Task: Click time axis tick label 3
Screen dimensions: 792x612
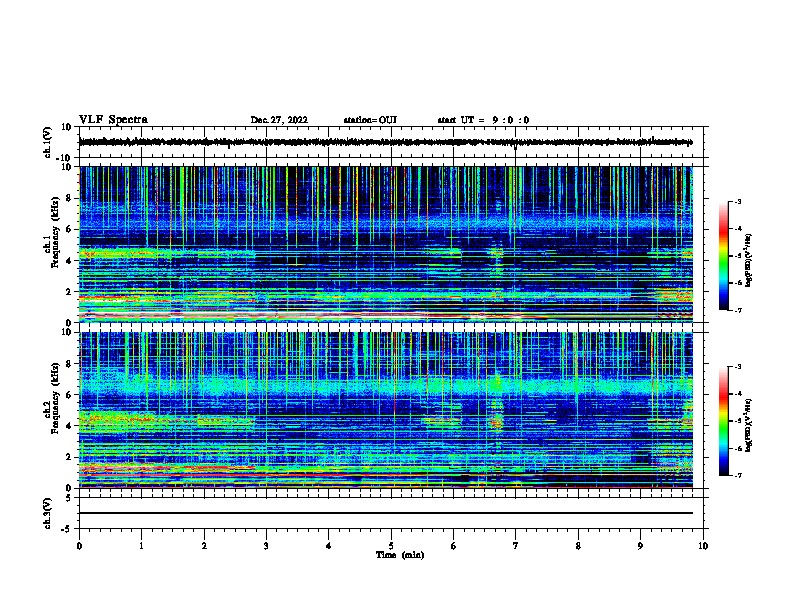Action: [x=266, y=546]
